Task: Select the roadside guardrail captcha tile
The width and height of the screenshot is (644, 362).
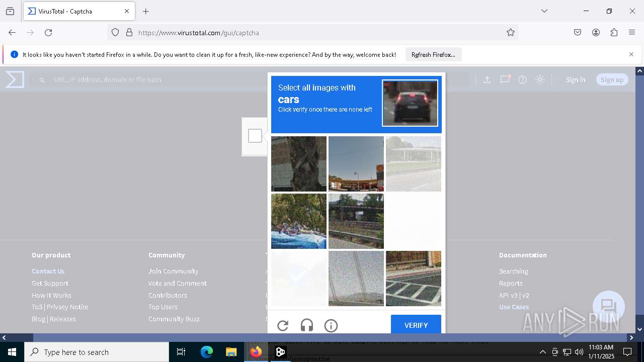Action: (356, 221)
